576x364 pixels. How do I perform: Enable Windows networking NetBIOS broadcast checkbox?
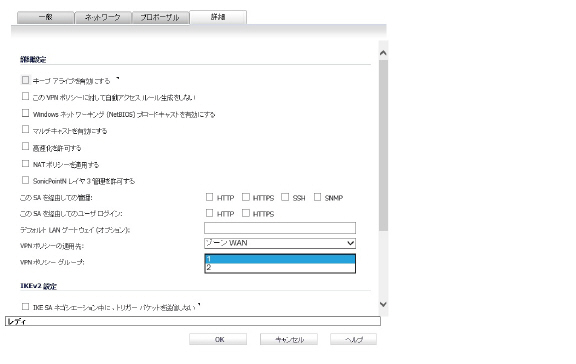(x=25, y=113)
